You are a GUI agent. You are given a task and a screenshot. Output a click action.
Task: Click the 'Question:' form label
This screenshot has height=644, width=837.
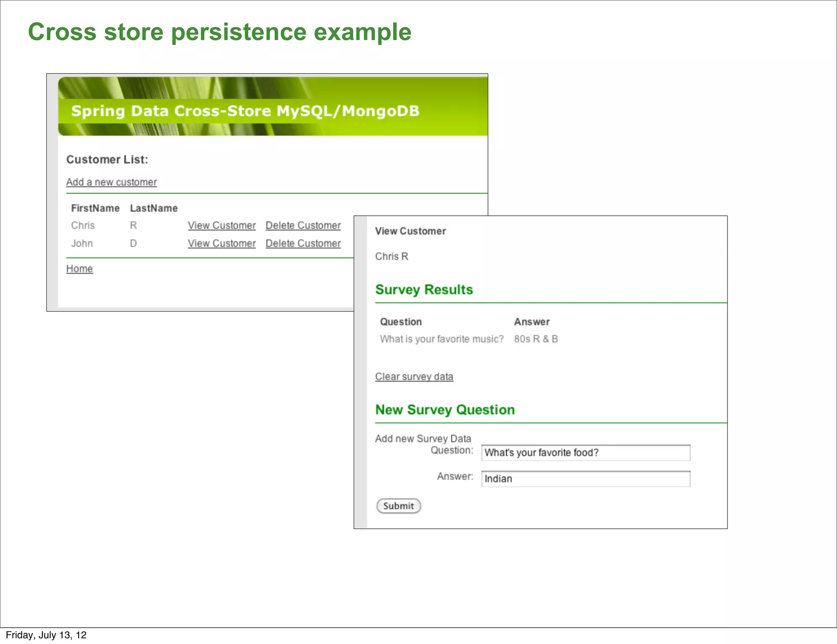click(x=452, y=450)
